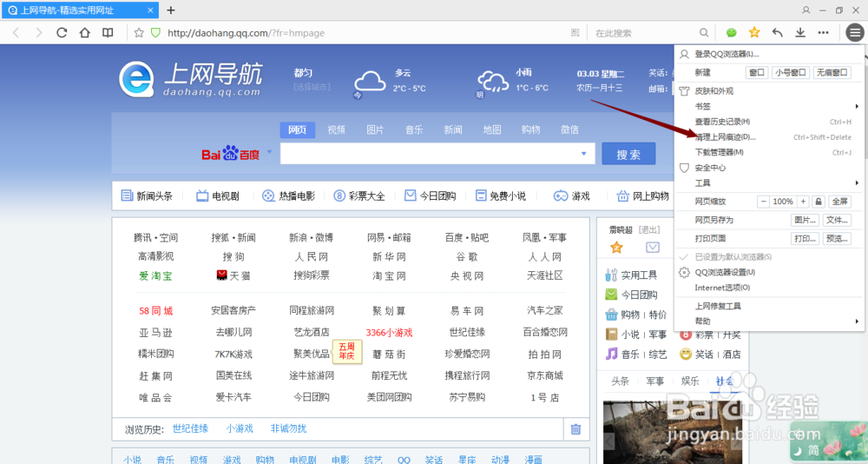Open favorites yellow star toolbar icon
Screen dimensions: 868x464
754,33
